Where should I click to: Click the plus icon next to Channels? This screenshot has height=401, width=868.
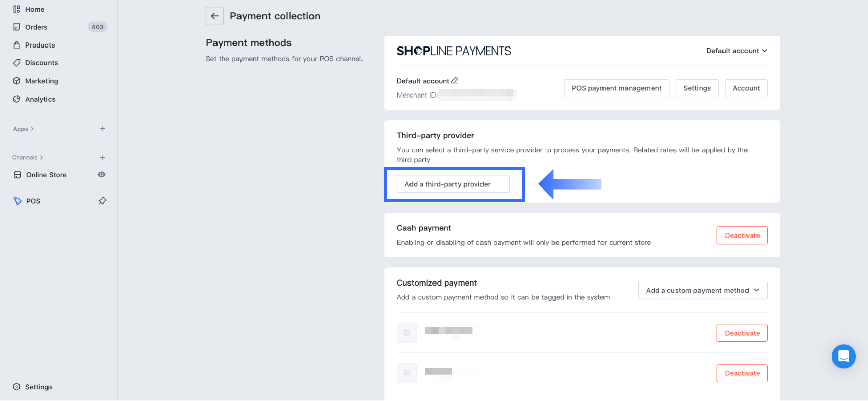tap(102, 158)
